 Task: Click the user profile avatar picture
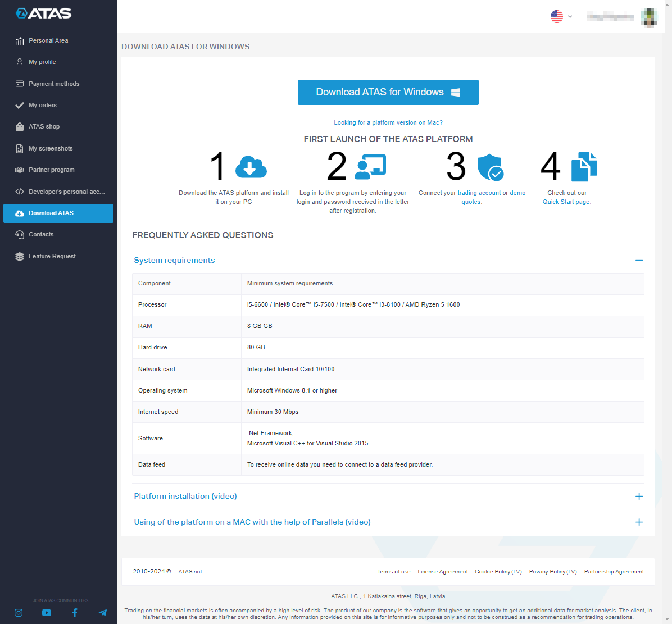[x=649, y=17]
